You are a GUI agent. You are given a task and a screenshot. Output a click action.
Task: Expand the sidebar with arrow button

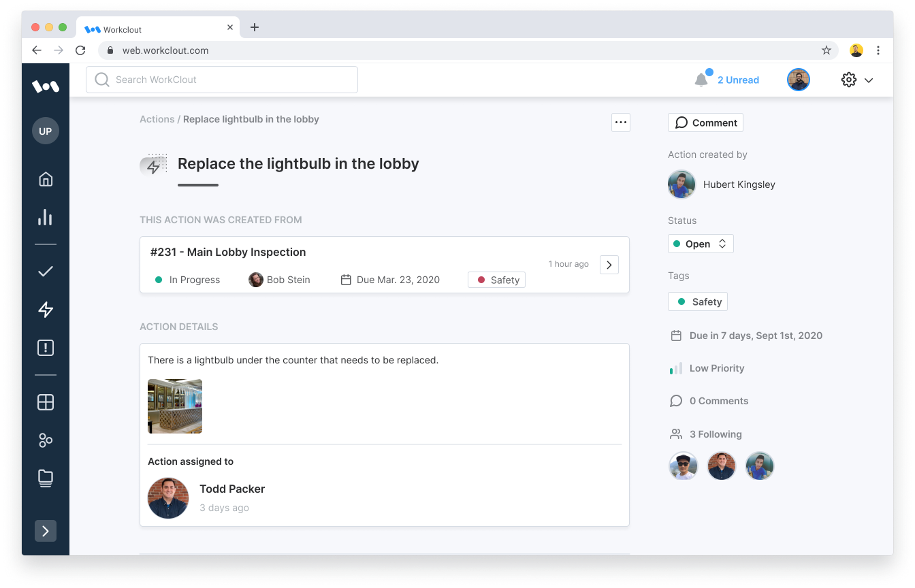46,531
